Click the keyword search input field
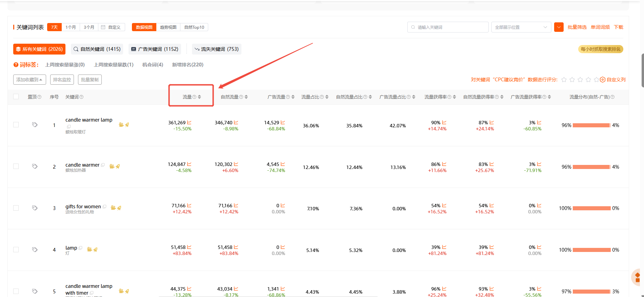 448,27
